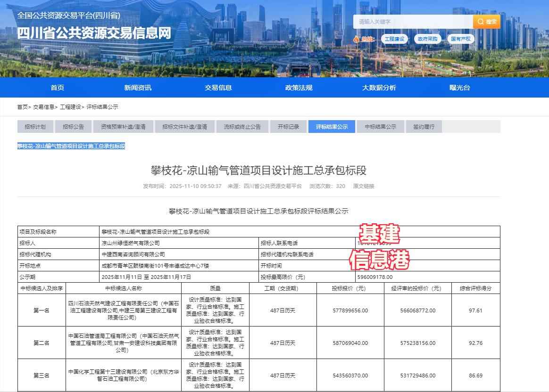This screenshot has width=549, height=392.
Task: Click the flame icon beside 热搜
Action: click(357, 39)
